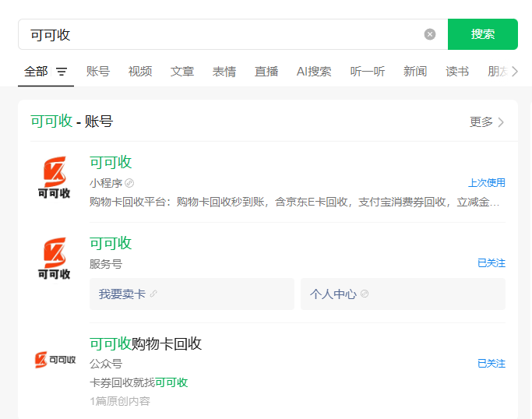Open the 文章 tab

[x=182, y=72]
